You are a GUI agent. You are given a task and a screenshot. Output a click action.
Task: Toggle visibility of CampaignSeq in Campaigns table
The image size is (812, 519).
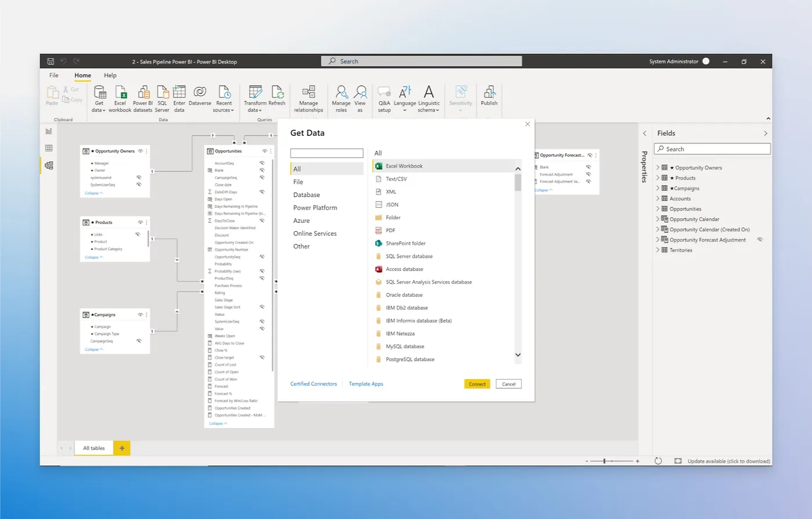[139, 341]
